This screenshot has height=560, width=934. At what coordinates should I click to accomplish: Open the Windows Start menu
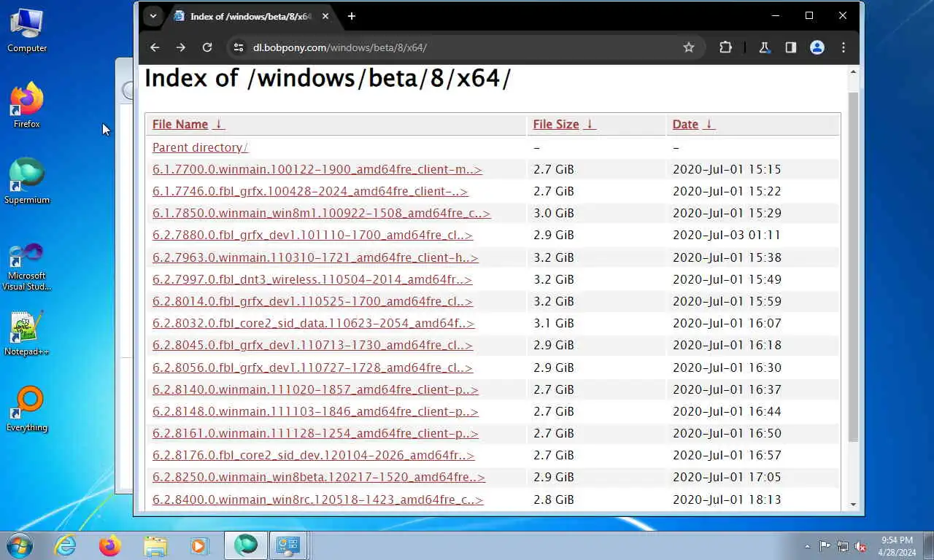click(x=20, y=545)
